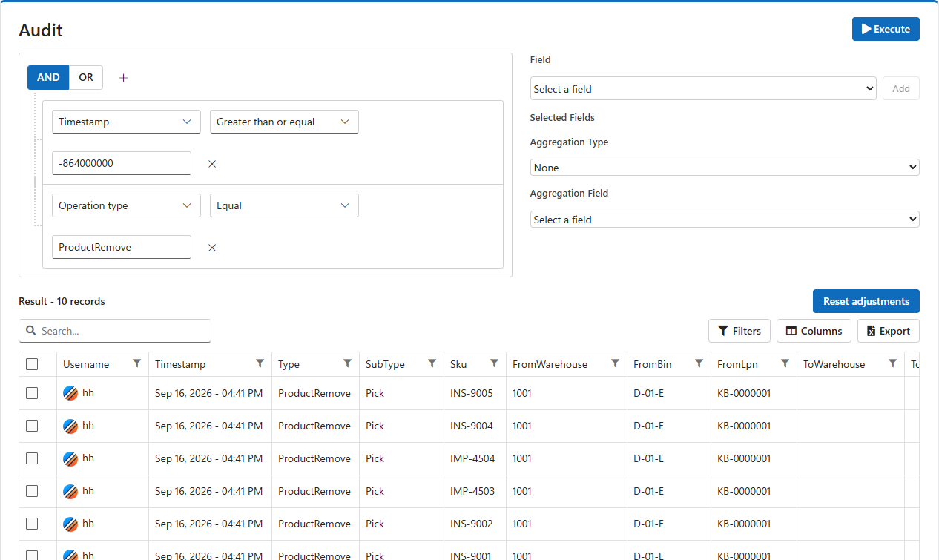Remove the ProductRemove condition with X icon
The height and width of the screenshot is (560, 939).
212,248
